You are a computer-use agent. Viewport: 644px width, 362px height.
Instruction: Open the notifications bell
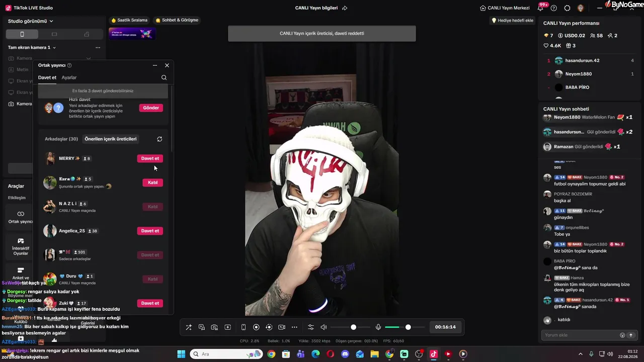click(x=541, y=8)
